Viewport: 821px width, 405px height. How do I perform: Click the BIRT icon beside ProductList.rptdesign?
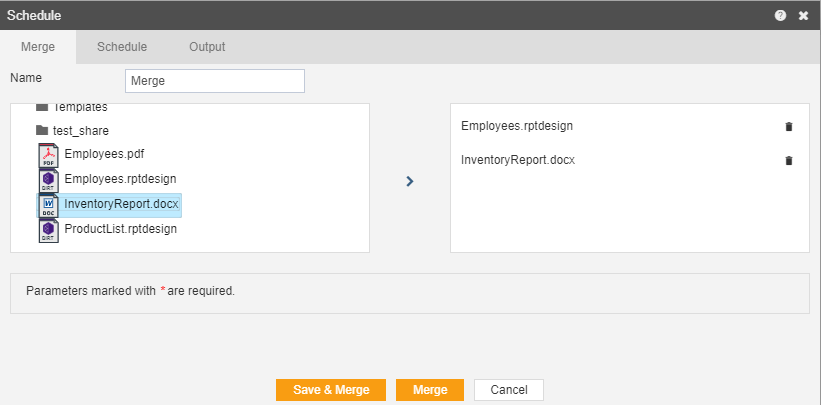(x=49, y=230)
